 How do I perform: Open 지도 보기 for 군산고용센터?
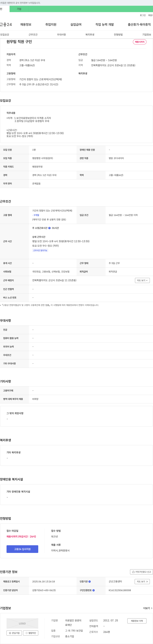142,582
